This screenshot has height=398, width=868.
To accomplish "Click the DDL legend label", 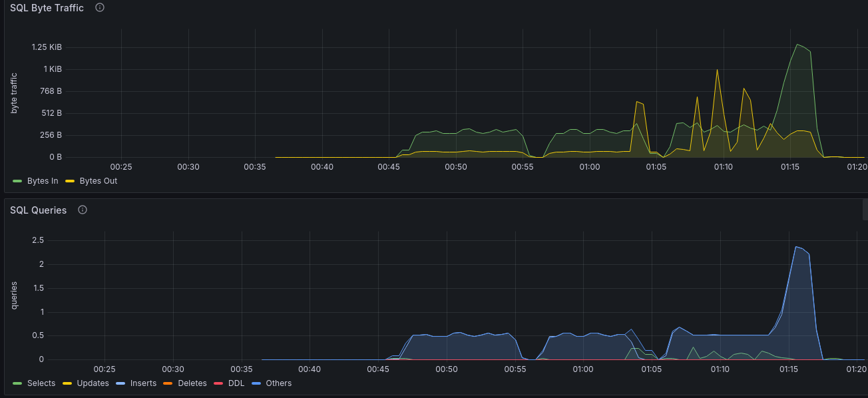I will [236, 383].
